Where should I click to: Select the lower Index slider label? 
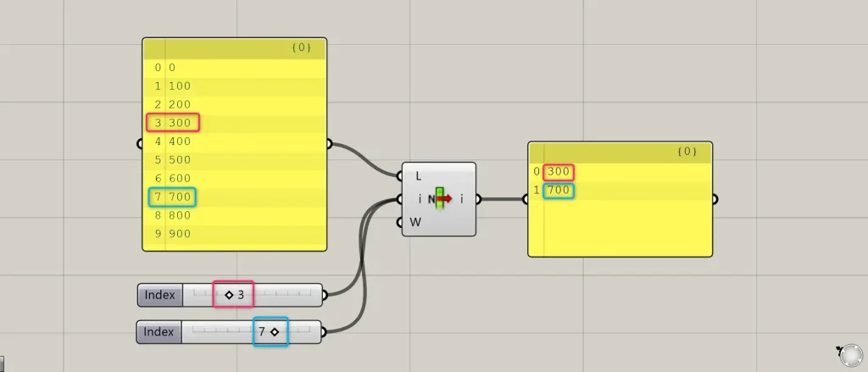tap(159, 332)
